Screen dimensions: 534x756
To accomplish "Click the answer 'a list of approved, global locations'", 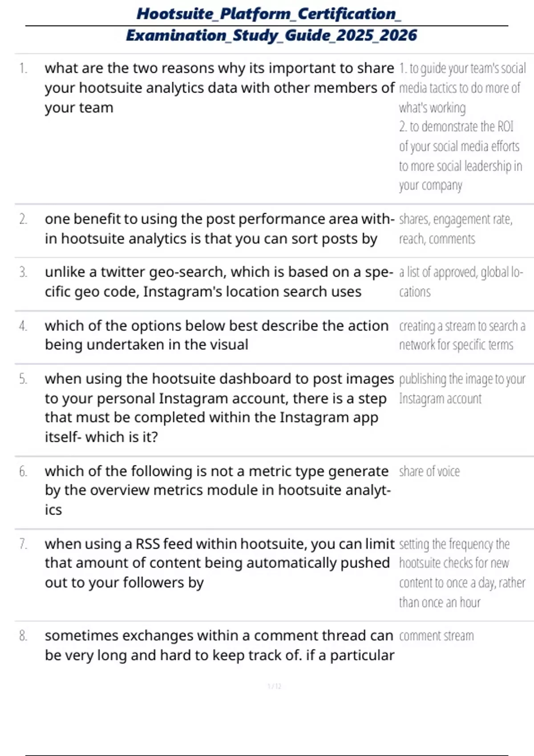I will click(x=460, y=281).
